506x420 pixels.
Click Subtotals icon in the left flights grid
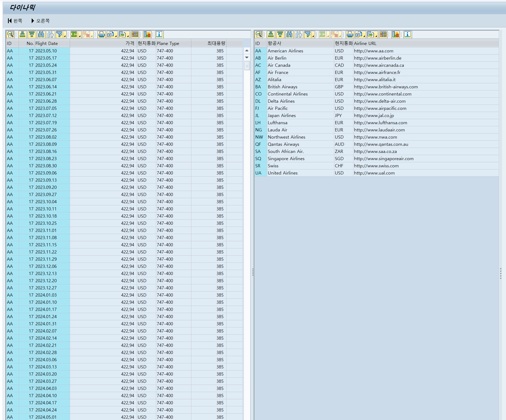(86, 34)
